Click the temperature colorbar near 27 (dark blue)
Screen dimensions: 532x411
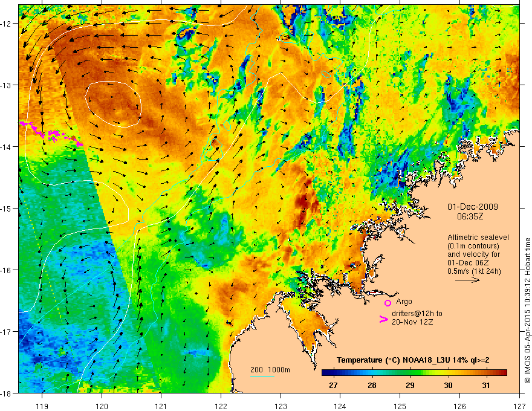tap(334, 373)
